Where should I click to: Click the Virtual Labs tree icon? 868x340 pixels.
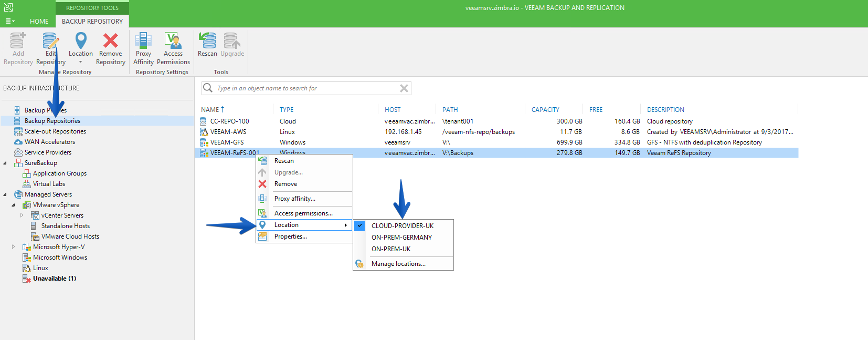pyautogui.click(x=27, y=184)
